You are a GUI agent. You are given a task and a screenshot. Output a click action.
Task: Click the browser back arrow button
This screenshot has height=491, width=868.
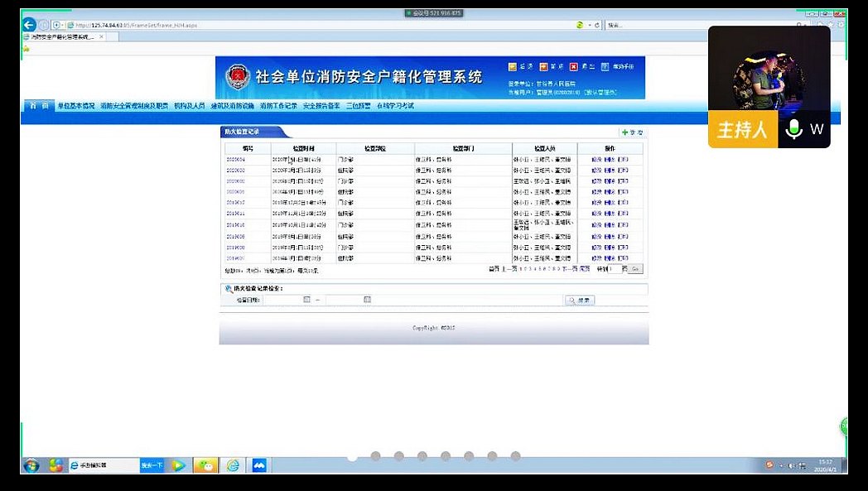tap(29, 25)
